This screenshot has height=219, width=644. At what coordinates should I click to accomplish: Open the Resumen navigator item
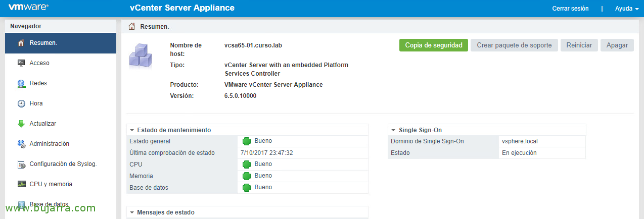tap(61, 43)
